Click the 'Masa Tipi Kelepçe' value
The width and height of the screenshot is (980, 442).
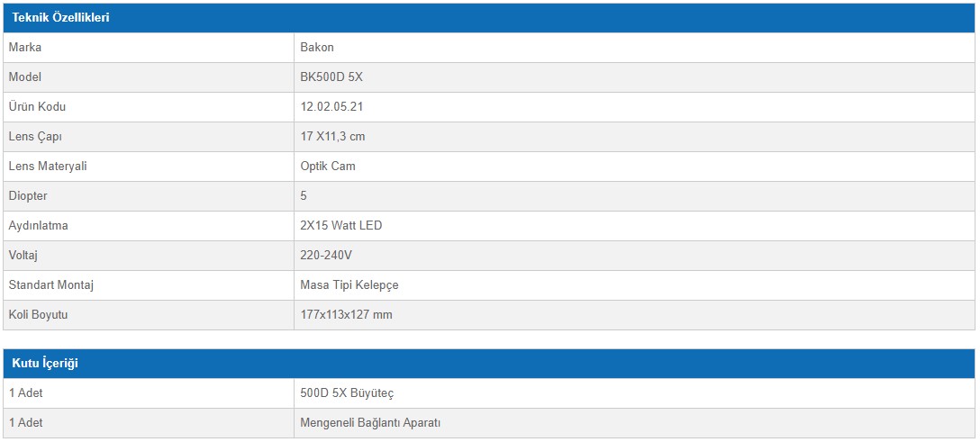pos(349,285)
